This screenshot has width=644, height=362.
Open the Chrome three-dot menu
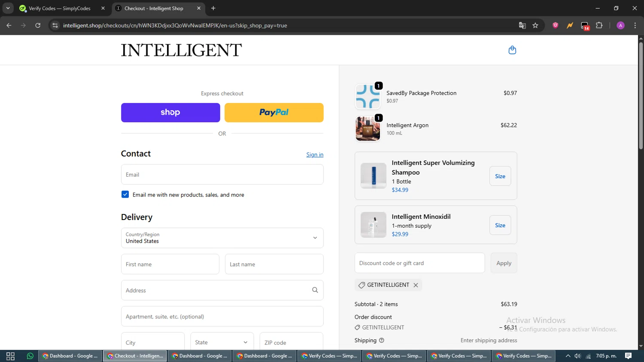coord(635,25)
